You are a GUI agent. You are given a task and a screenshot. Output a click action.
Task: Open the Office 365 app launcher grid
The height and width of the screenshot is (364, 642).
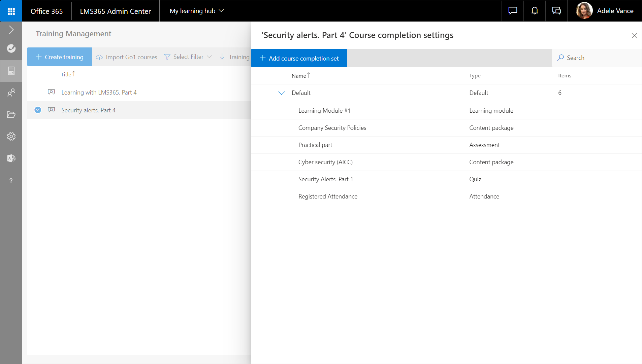[11, 11]
